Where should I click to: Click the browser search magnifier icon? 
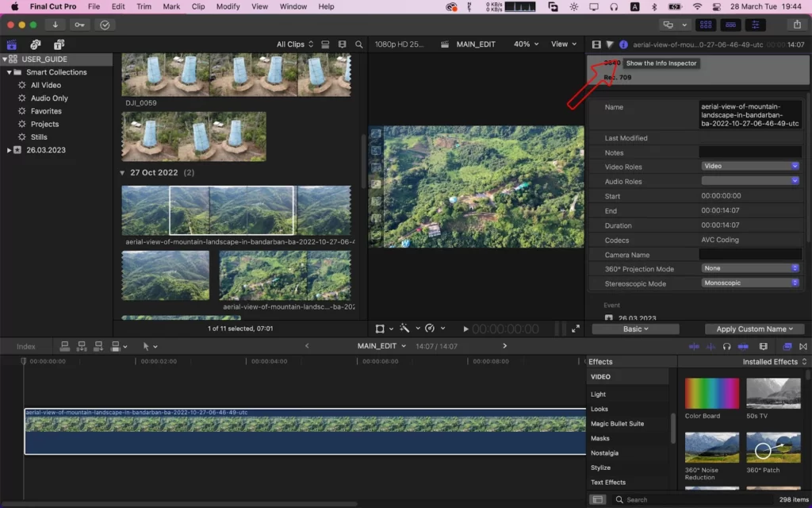(x=359, y=44)
